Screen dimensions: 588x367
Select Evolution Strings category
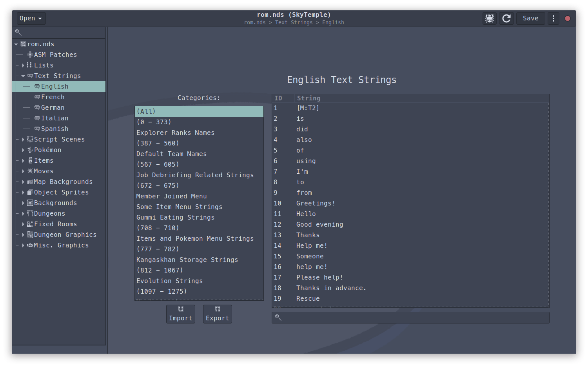(x=169, y=281)
